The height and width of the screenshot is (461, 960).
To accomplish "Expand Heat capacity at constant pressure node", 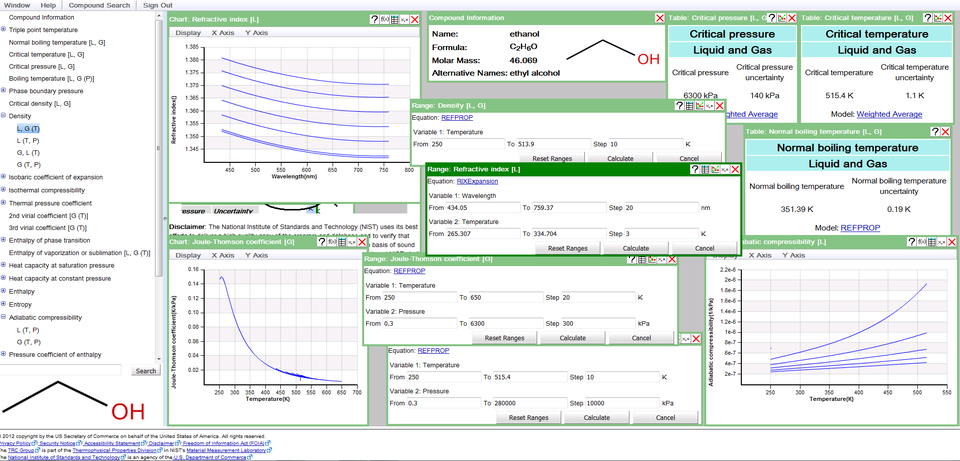I will click(x=4, y=278).
